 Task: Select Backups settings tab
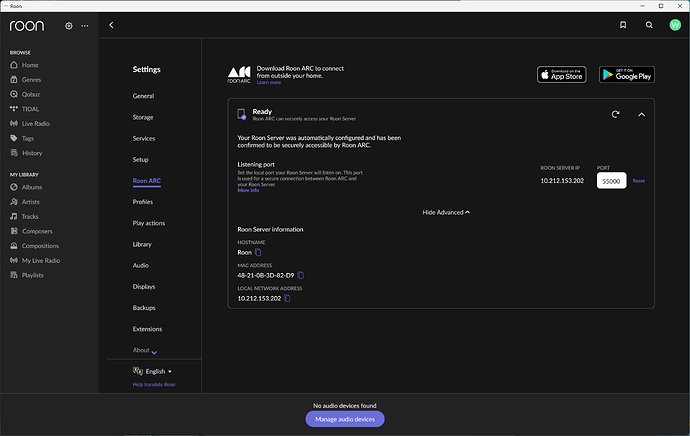click(x=144, y=308)
